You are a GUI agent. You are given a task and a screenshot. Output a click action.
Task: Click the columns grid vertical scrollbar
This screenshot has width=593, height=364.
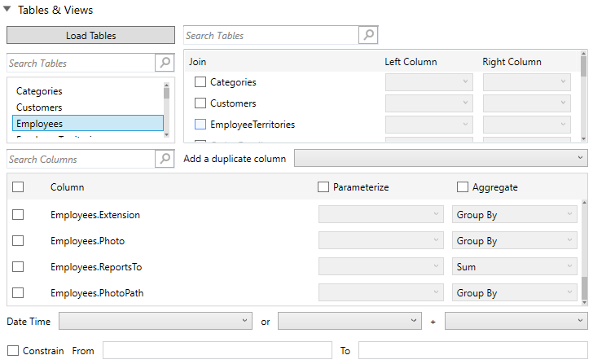click(583, 252)
